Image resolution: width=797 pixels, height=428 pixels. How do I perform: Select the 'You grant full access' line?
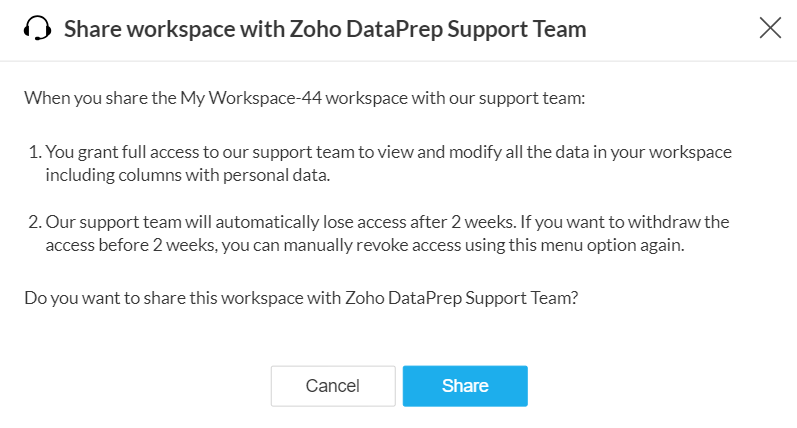pos(388,154)
